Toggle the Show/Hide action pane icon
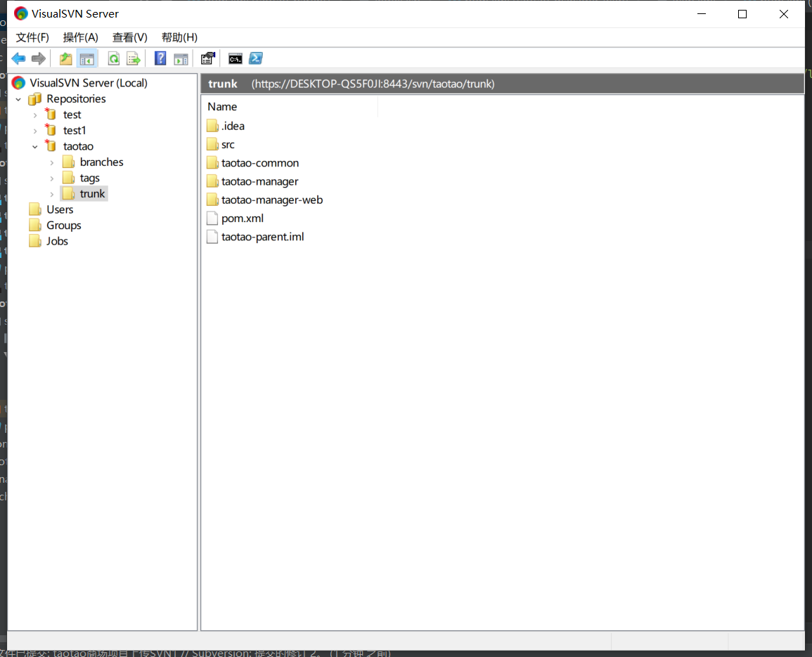The width and height of the screenshot is (812, 657). [x=181, y=58]
